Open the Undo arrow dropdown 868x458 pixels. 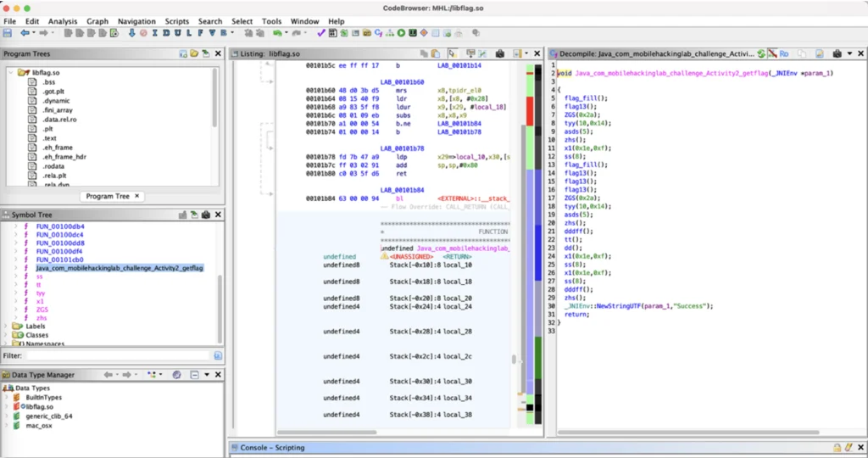tap(286, 33)
